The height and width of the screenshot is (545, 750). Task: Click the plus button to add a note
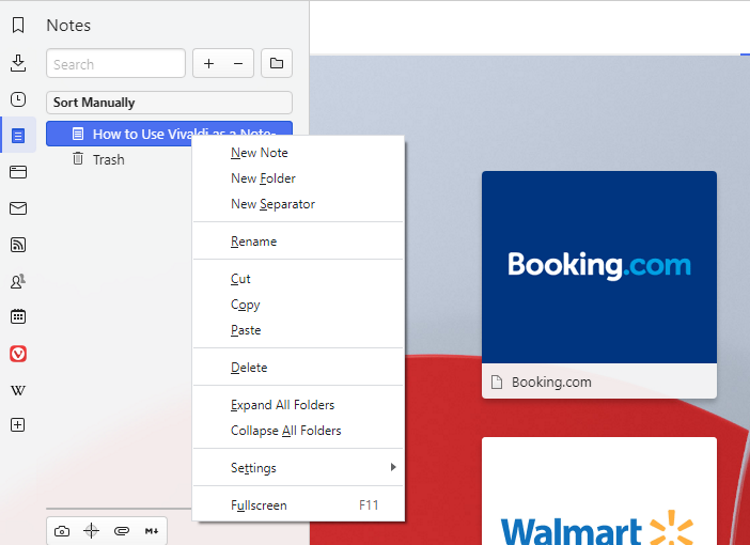209,63
